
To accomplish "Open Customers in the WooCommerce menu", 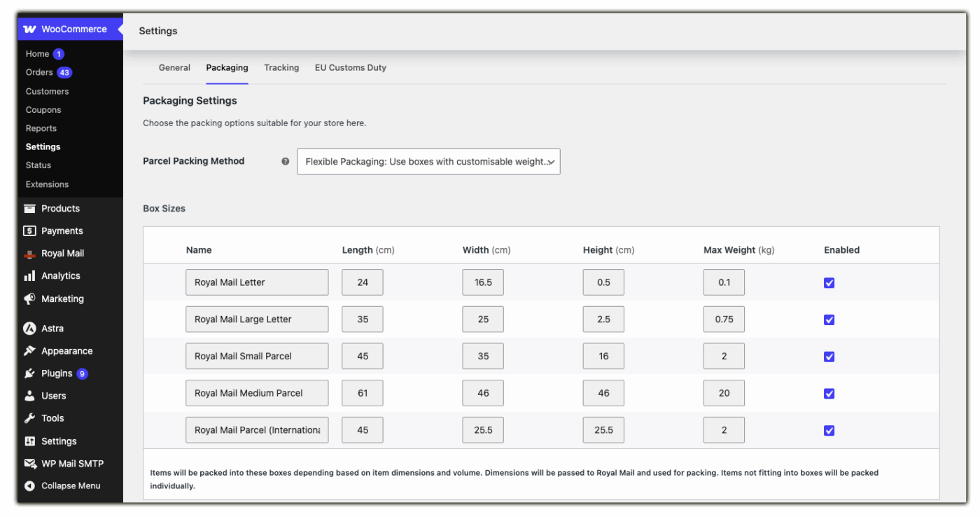I will (47, 91).
